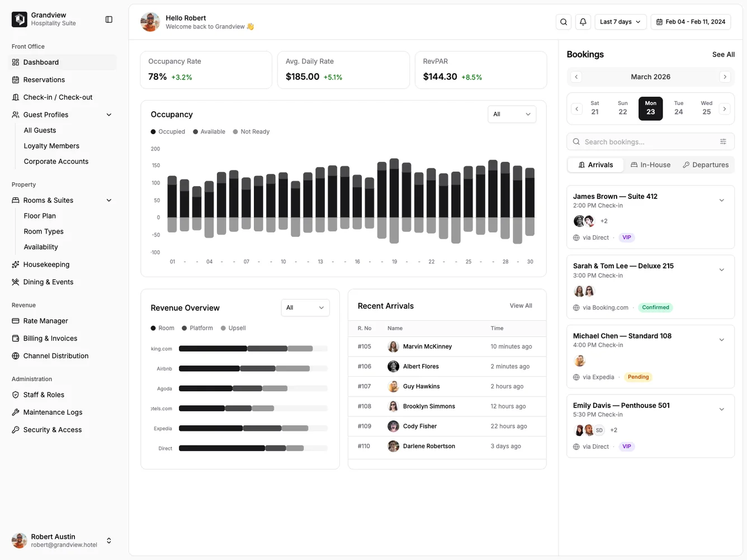The image size is (747, 560).
Task: Open the All filter dropdown in Occupancy panel
Action: [x=511, y=114]
